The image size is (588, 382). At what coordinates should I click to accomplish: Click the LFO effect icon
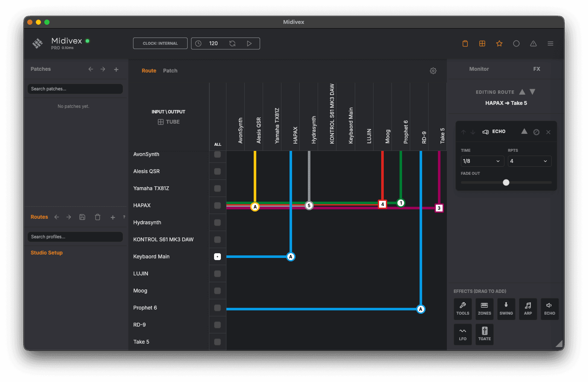(463, 334)
